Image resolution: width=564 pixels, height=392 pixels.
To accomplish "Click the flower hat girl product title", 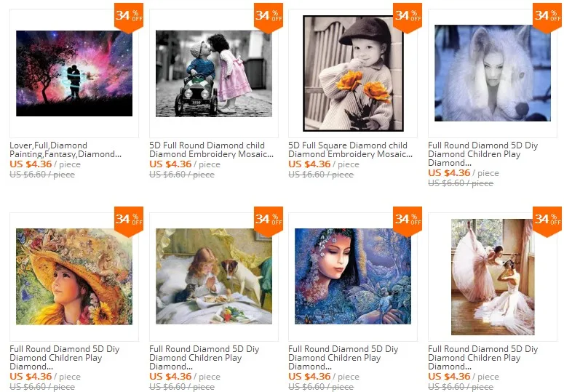I will 64,358.
